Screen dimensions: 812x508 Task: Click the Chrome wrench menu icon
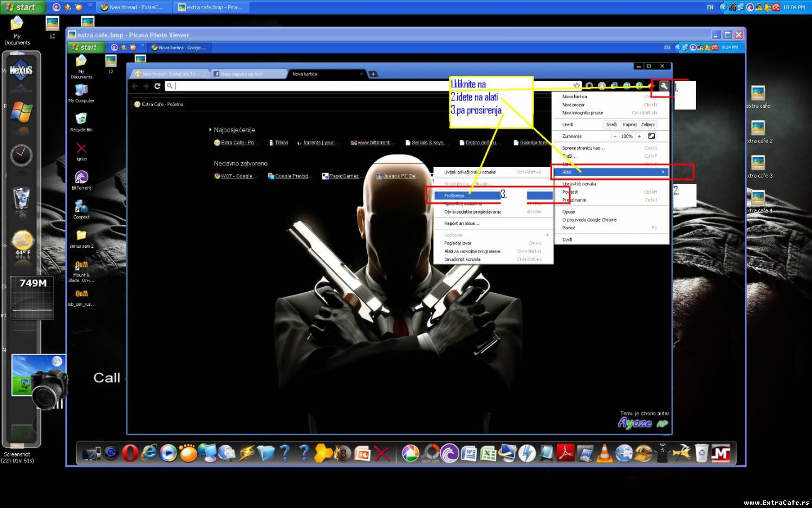click(x=664, y=86)
